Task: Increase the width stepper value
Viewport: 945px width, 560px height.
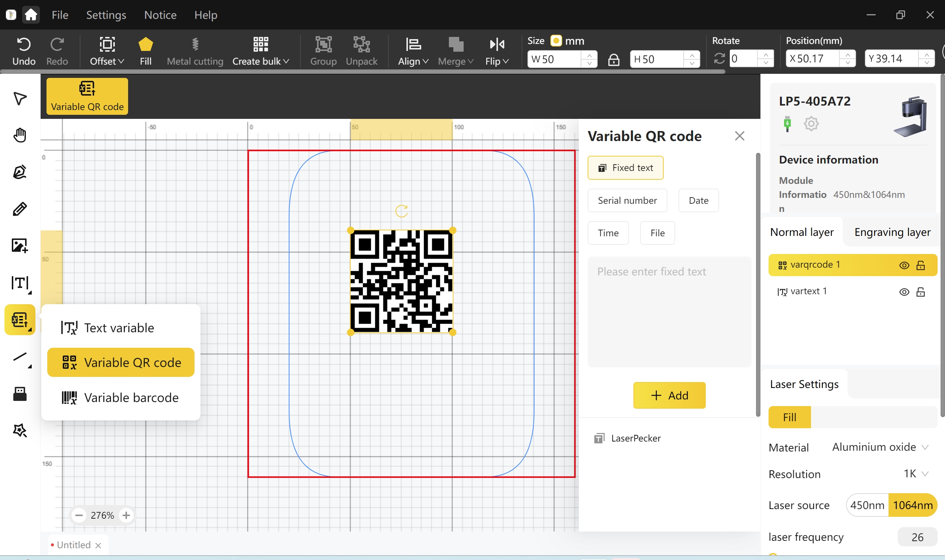Action: point(589,55)
